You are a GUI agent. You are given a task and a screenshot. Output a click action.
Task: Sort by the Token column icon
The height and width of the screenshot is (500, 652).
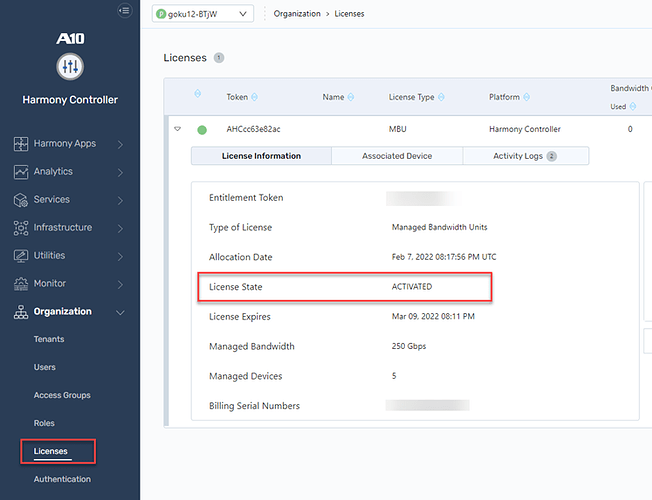254,97
